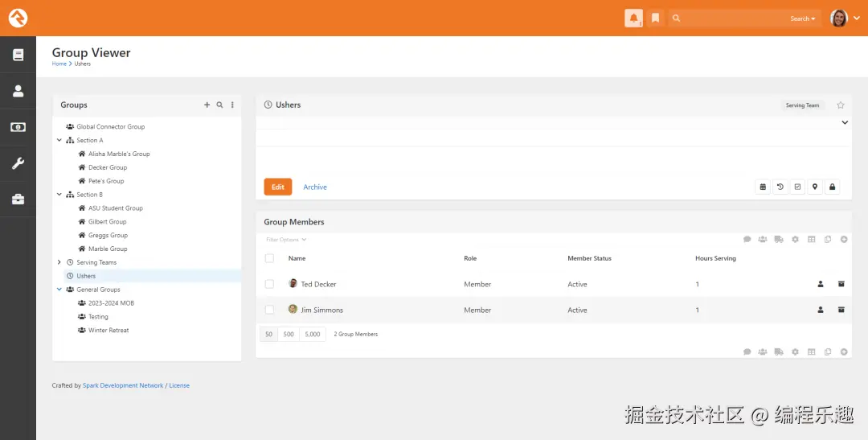868x440 pixels.
Task: Open the group attendance check-square icon
Action: coord(797,187)
